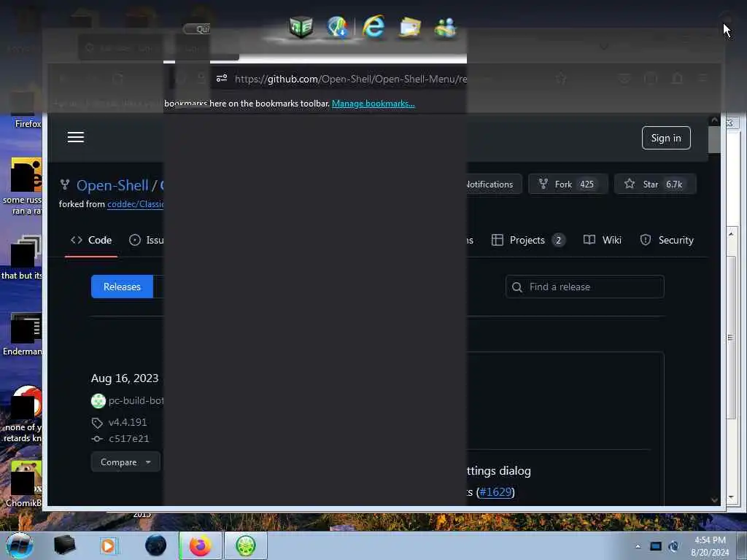Click the monitor icon in system tray
The image size is (747, 560).
click(656, 546)
